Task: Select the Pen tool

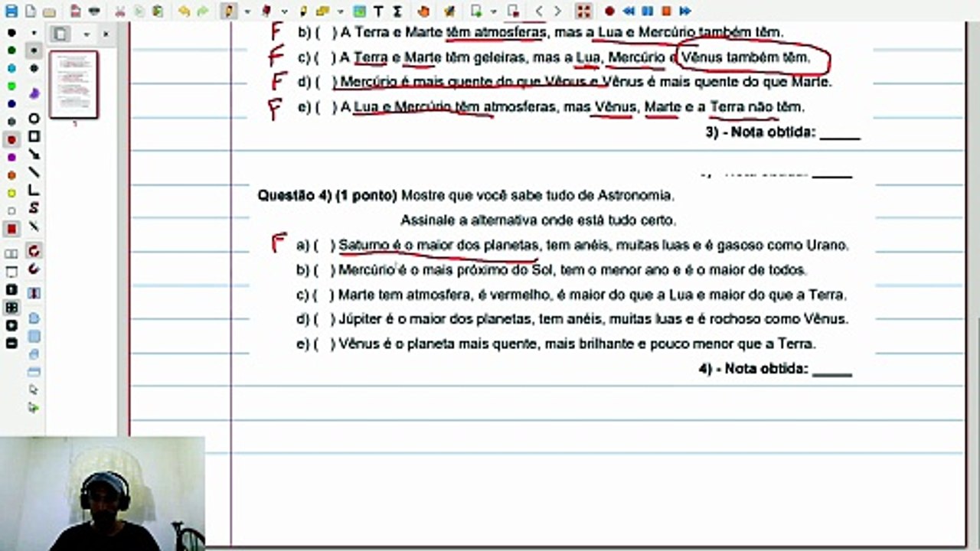Action: (x=229, y=11)
